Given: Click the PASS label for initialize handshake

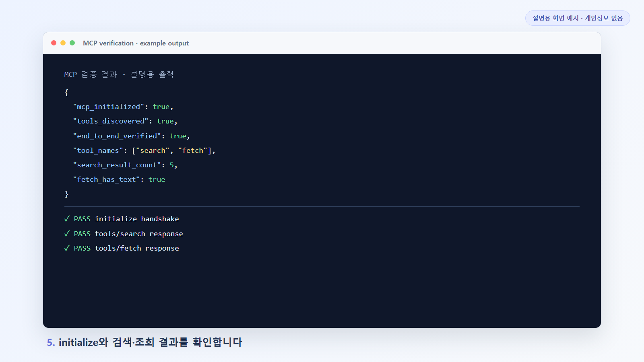Looking at the screenshot, I should pyautogui.click(x=82, y=219).
